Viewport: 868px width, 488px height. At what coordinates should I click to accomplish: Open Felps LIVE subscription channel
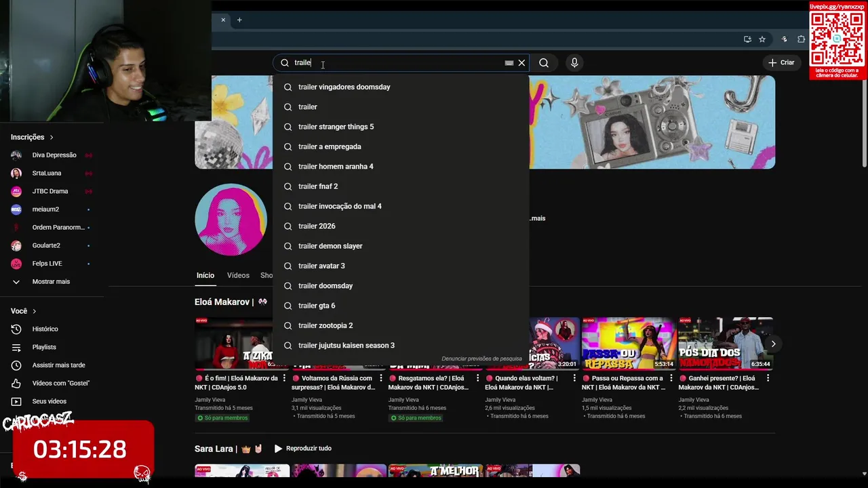[x=52, y=264]
